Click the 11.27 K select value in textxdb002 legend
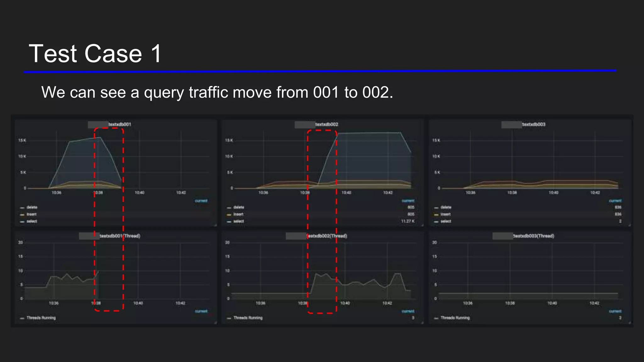Screen dimensions: 644x362 (408, 221)
